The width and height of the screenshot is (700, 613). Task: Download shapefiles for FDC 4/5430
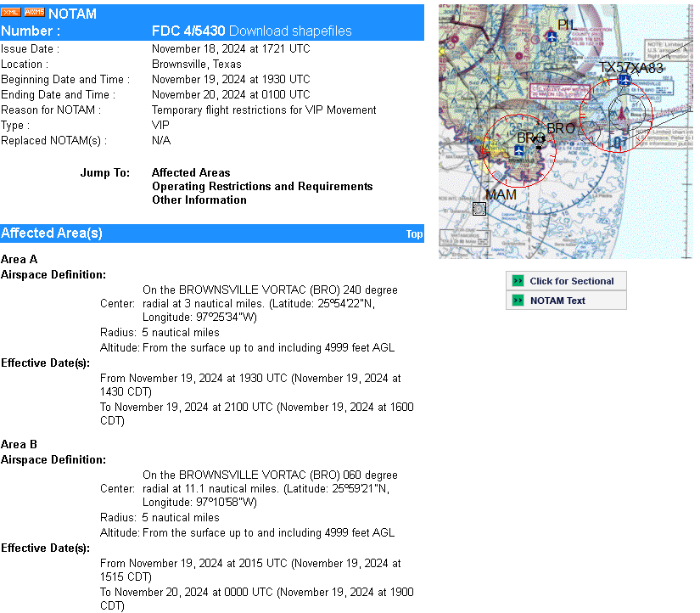290,31
